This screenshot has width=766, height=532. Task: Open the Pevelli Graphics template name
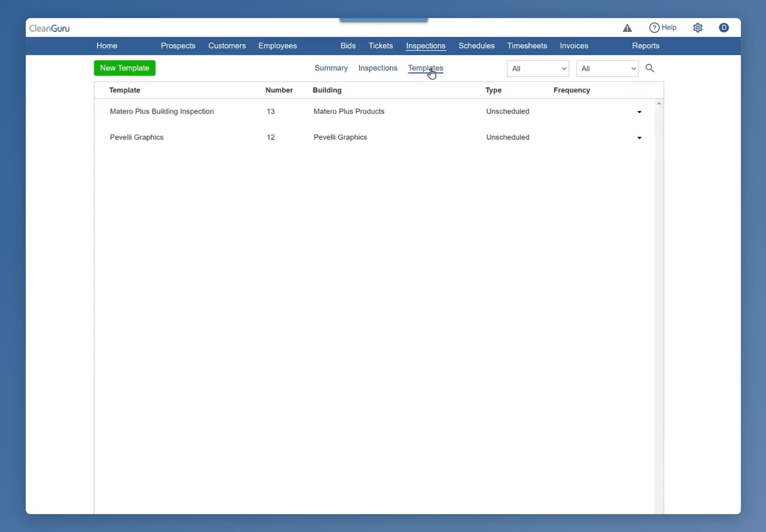137,137
